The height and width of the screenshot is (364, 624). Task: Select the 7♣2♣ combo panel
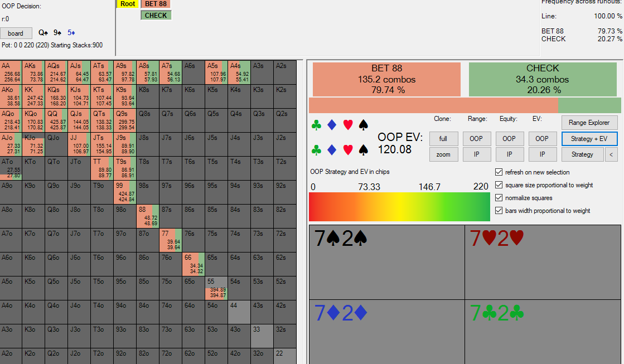pyautogui.click(x=543, y=332)
